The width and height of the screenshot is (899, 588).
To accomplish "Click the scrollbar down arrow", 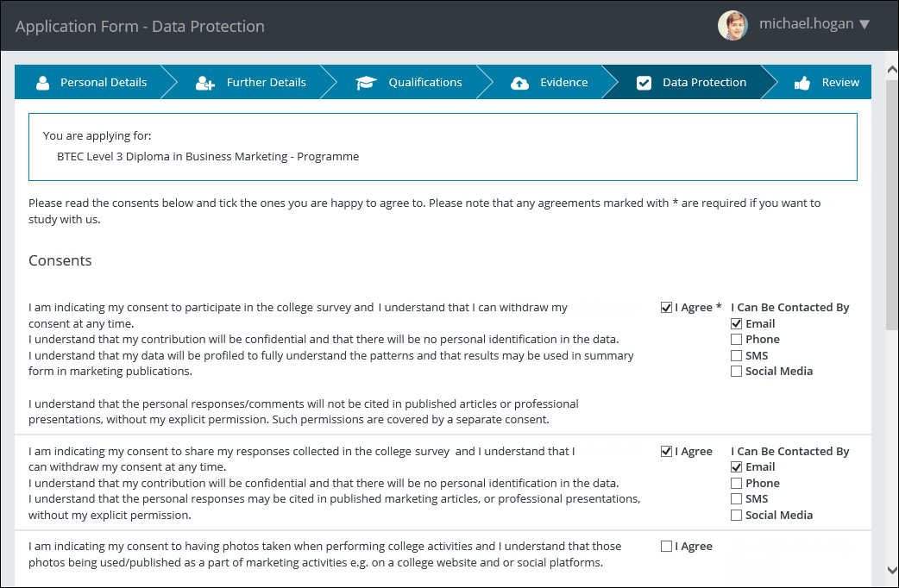I will pos(891,570).
